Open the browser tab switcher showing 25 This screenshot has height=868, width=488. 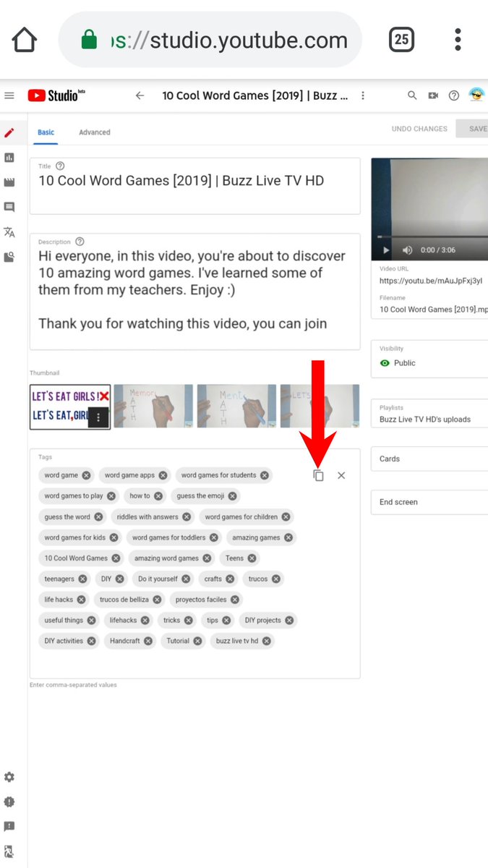click(402, 39)
